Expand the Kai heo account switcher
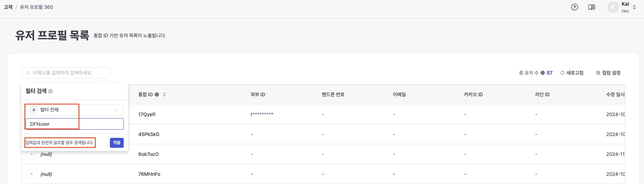 pyautogui.click(x=634, y=7)
